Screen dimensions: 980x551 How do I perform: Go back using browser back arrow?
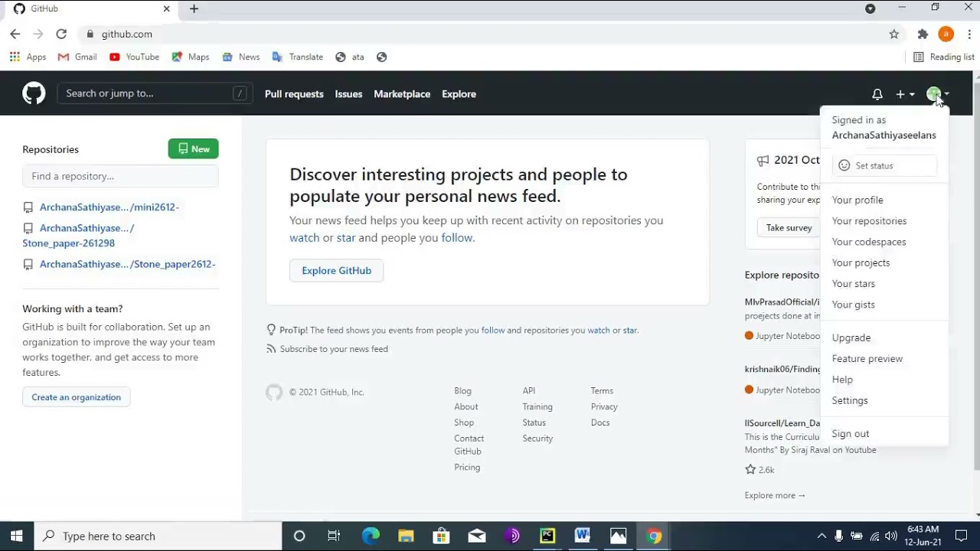[x=15, y=34]
